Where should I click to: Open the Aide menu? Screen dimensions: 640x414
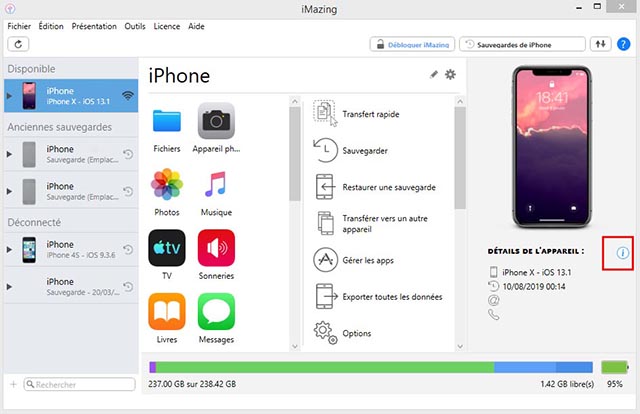point(196,26)
